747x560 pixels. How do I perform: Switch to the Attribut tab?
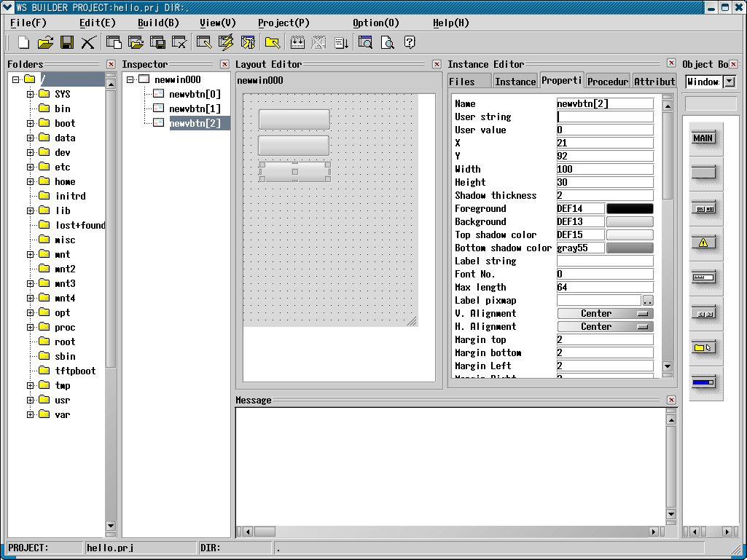(x=654, y=82)
